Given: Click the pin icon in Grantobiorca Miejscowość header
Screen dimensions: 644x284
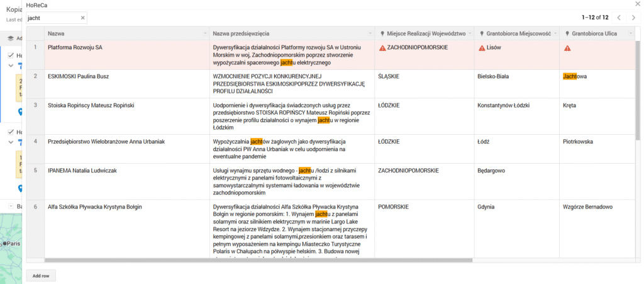Looking at the screenshot, I should tap(482, 33).
